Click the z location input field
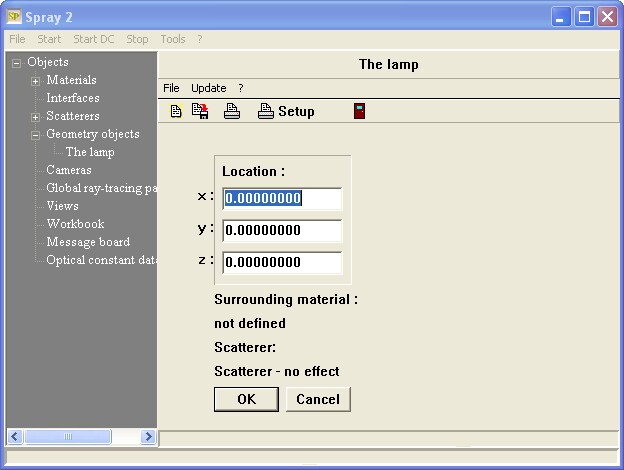 click(282, 263)
